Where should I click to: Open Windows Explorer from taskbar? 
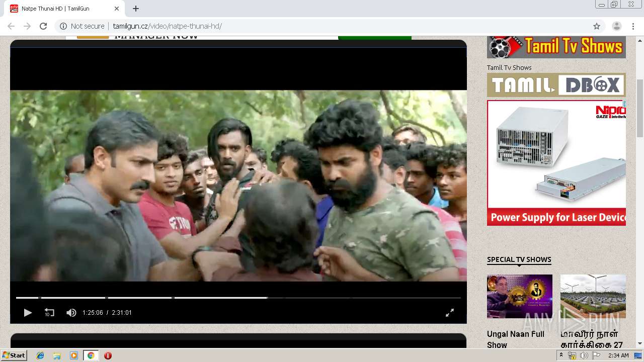click(57, 355)
